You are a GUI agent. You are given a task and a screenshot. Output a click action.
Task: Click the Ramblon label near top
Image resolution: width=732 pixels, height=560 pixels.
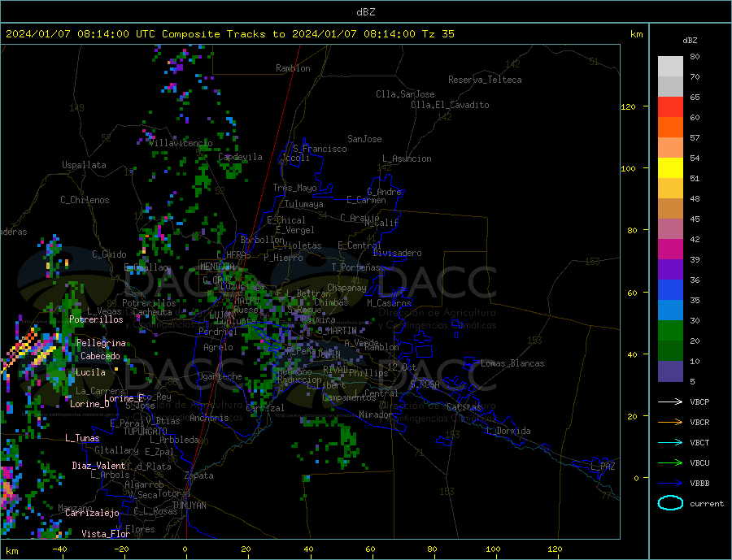point(293,68)
